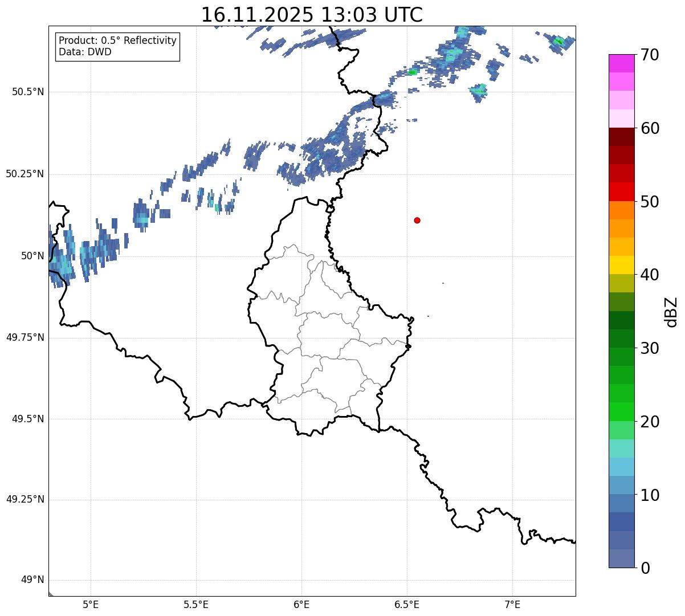Screen dimensions: 685x616
Task: Click the "Data: DWD" label
Action: click(85, 52)
